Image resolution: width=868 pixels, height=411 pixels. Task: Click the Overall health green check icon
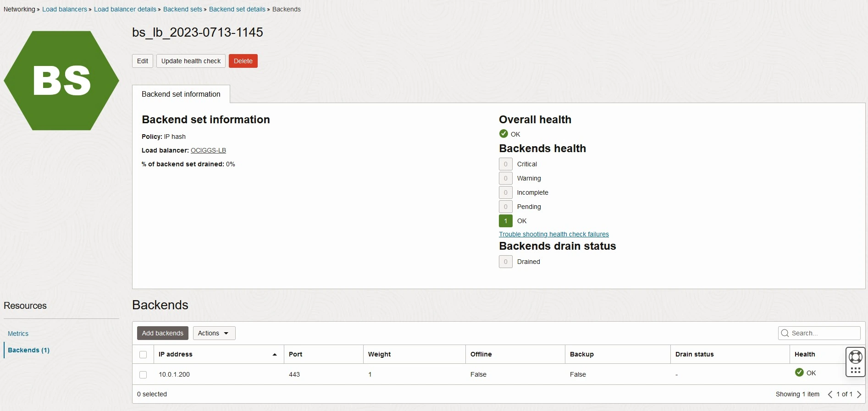pos(503,134)
